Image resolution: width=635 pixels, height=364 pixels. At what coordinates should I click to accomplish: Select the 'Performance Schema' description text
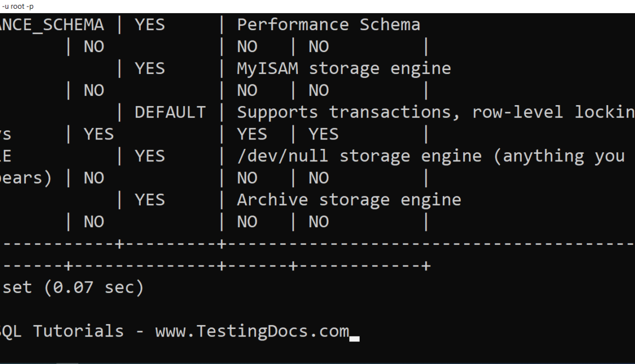tap(328, 25)
